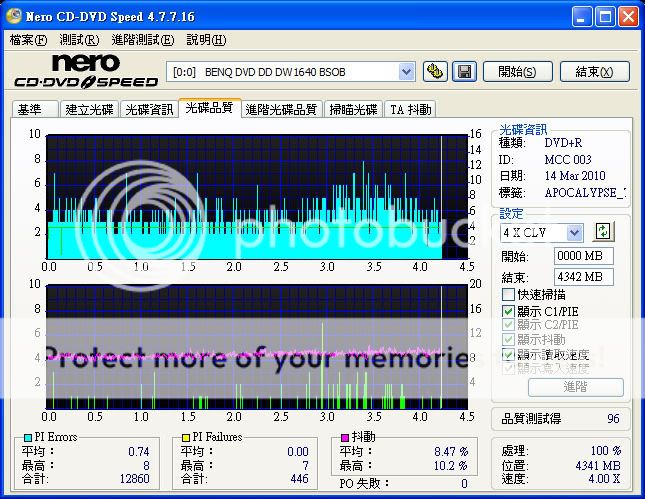Toggle the 顯示寫入速度 checkbox
645x499 pixels.
(508, 368)
